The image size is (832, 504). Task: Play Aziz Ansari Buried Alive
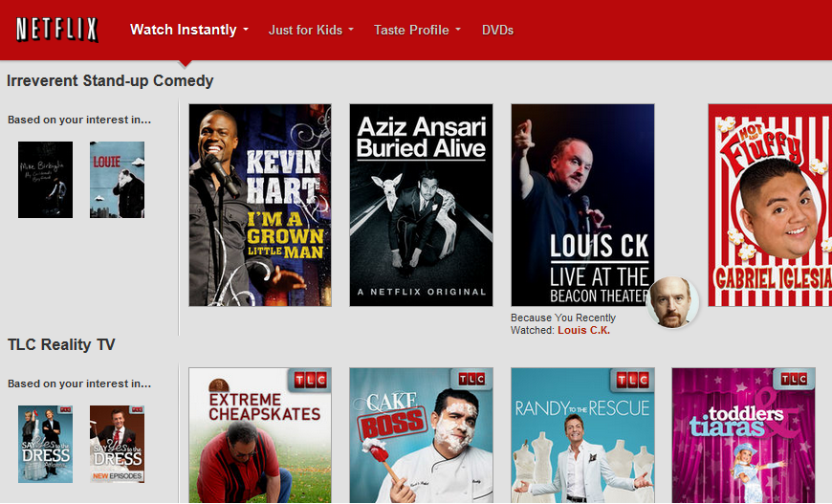point(421,205)
